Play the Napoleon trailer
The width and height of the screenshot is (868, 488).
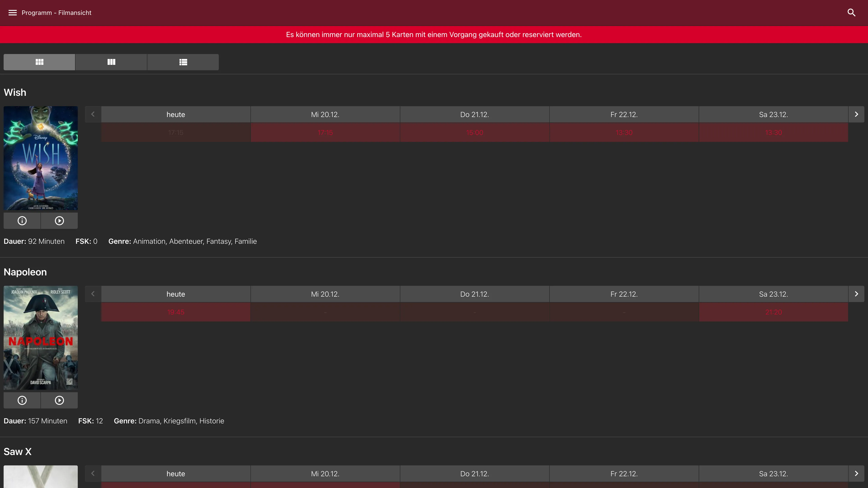click(59, 400)
